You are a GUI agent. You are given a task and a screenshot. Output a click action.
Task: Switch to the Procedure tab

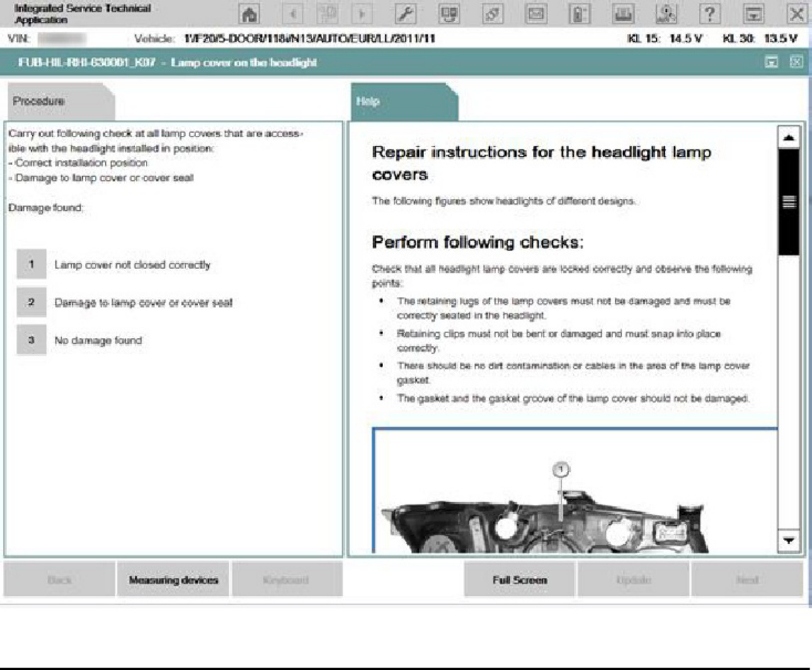[61, 101]
